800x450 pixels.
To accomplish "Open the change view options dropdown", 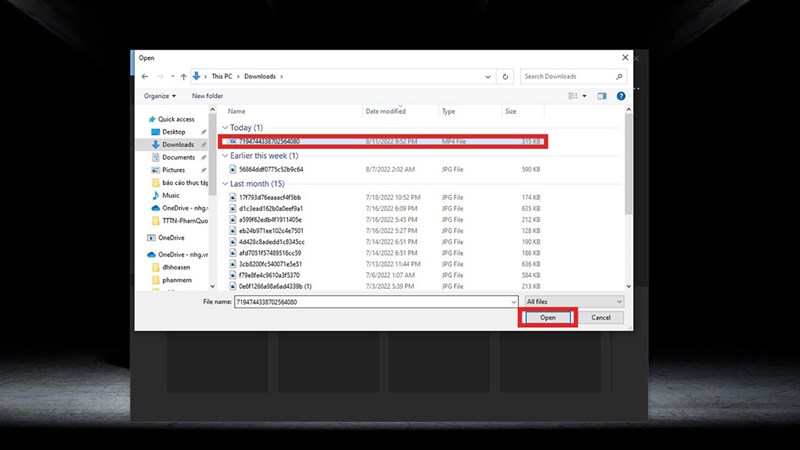I will tap(583, 96).
